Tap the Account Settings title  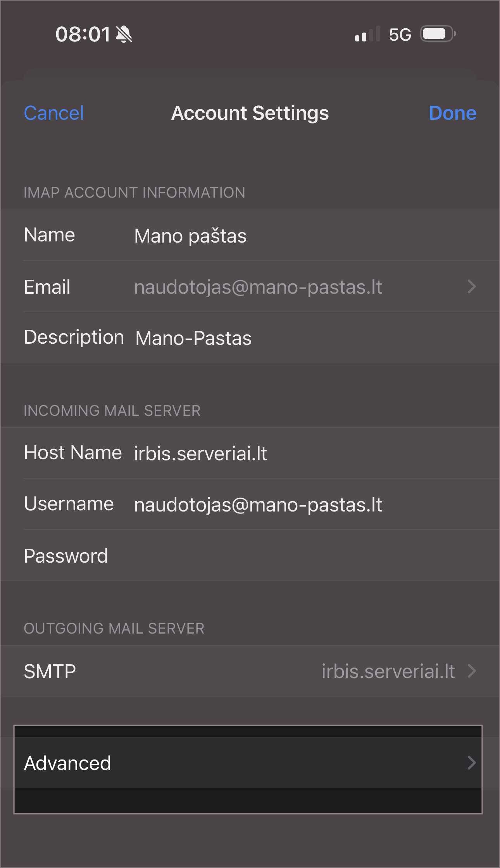point(250,113)
